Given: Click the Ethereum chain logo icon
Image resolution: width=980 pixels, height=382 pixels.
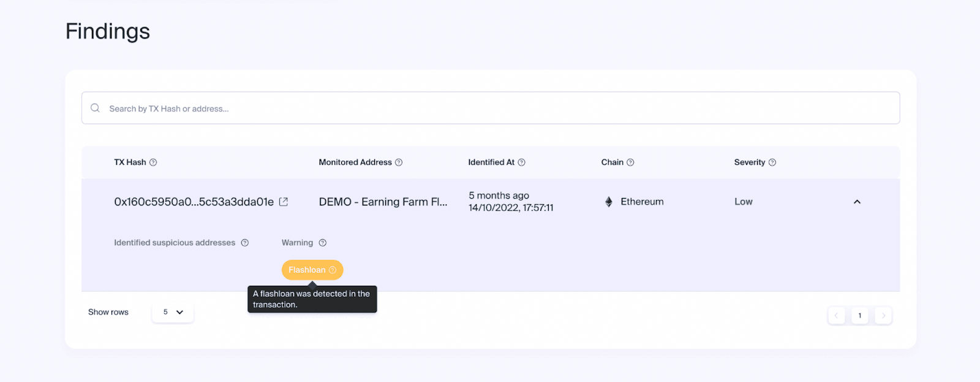Looking at the screenshot, I should [609, 202].
